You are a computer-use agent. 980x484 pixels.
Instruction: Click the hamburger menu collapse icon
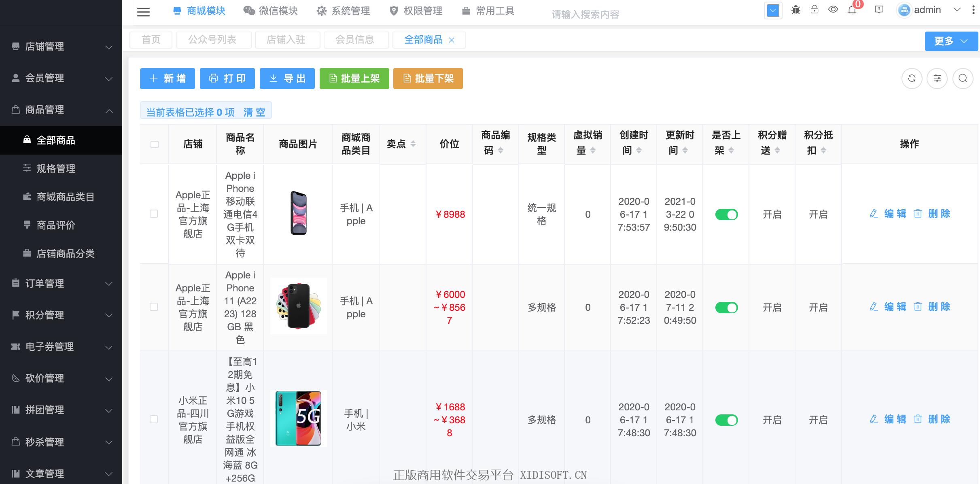pos(143,12)
